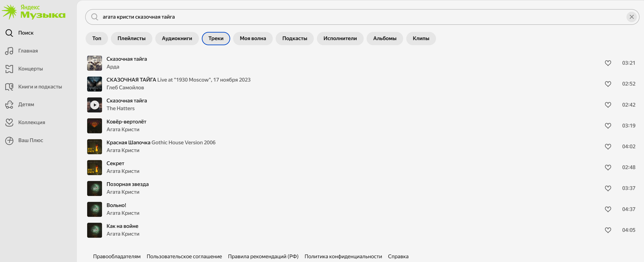Open the Позорная звезда album cover
This screenshot has width=644, height=262.
click(94, 188)
